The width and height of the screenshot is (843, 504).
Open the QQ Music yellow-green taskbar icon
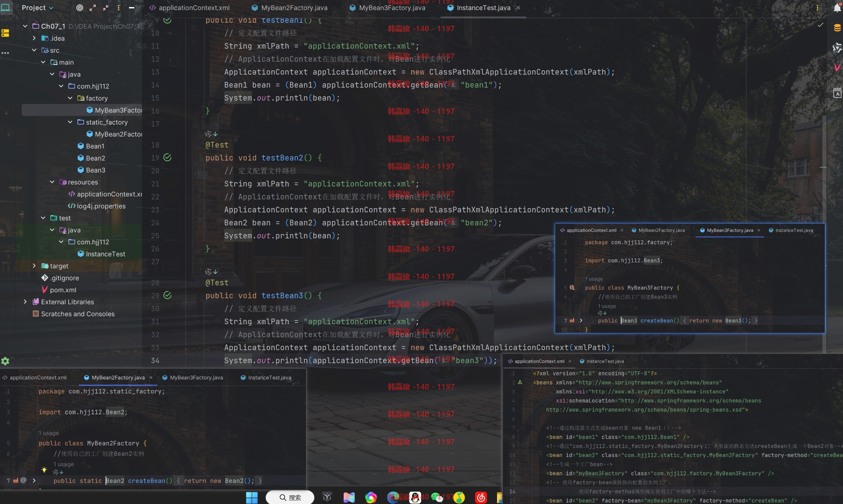coord(459,497)
